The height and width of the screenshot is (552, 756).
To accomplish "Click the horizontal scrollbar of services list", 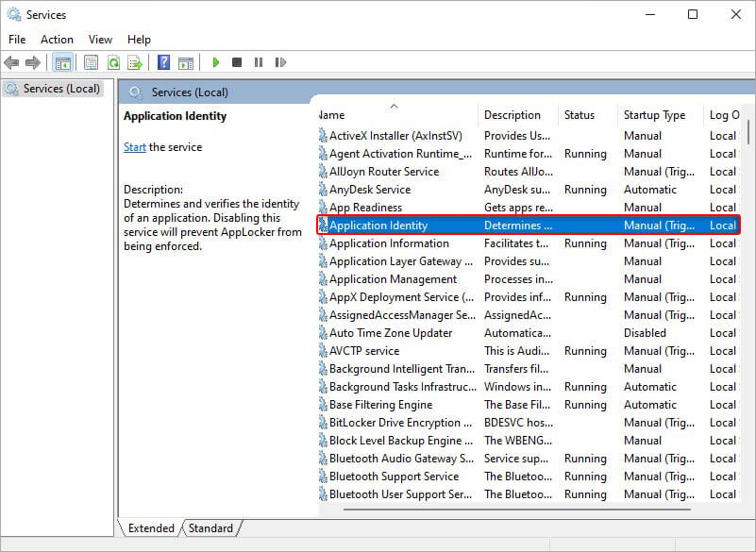I will coord(517,509).
